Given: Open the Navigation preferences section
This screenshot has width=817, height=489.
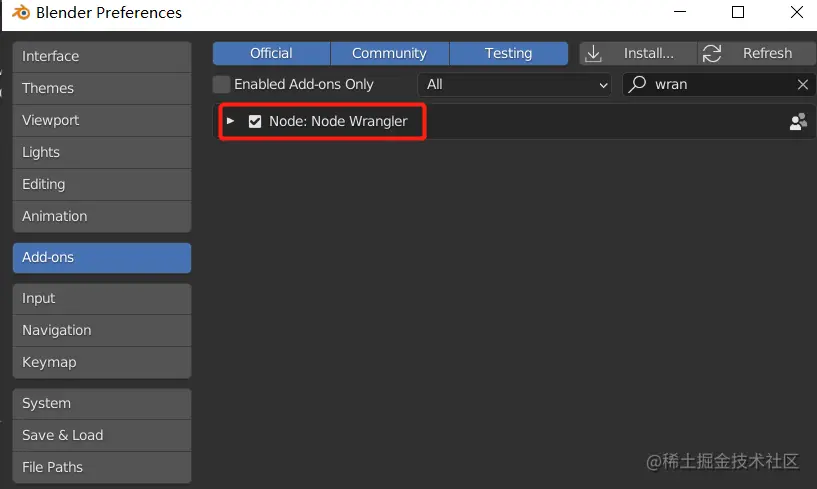Looking at the screenshot, I should click(x=102, y=331).
